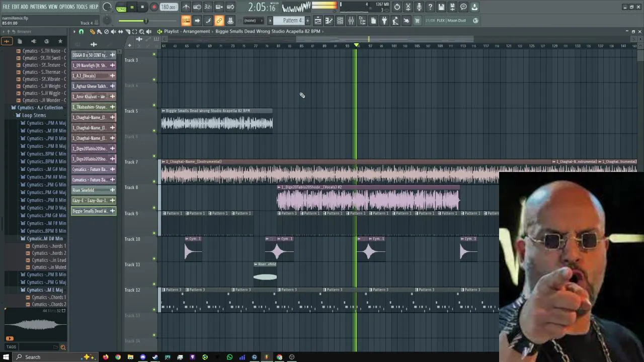Select the 1_AJ_(Vocals) clip in picker
644x362 pixels.
point(94,76)
